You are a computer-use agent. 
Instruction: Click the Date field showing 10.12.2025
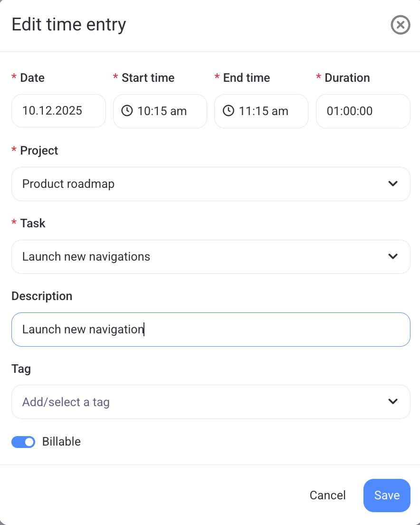[58, 111]
